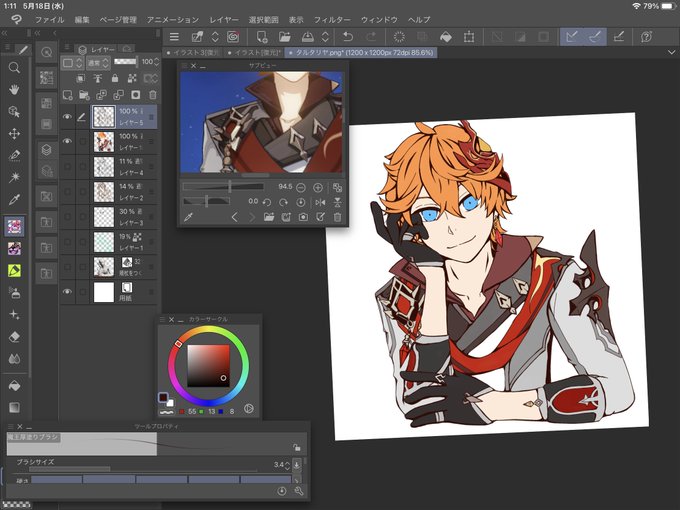Select the Operation object tool
The width and height of the screenshot is (680, 510).
tap(14, 112)
